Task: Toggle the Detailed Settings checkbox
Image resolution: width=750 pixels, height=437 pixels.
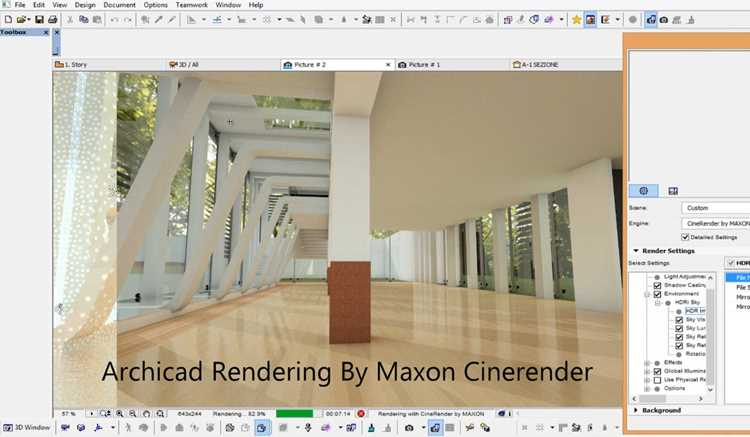Action: click(684, 237)
